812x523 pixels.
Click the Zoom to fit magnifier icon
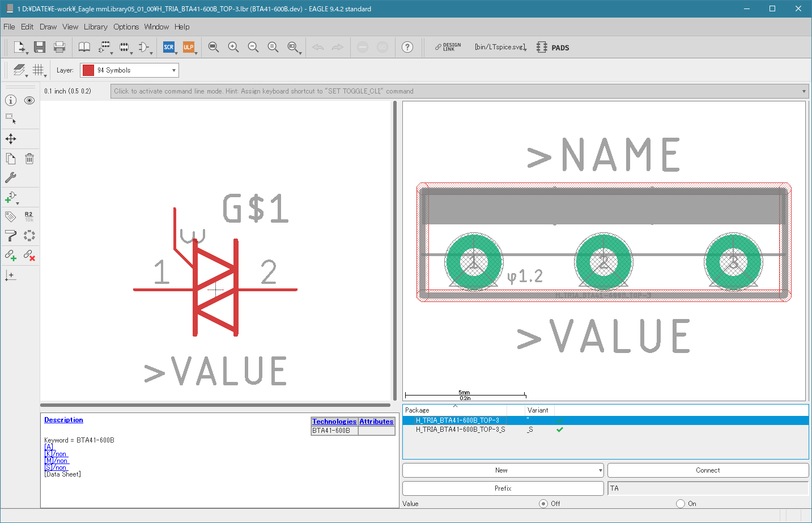[x=213, y=47]
